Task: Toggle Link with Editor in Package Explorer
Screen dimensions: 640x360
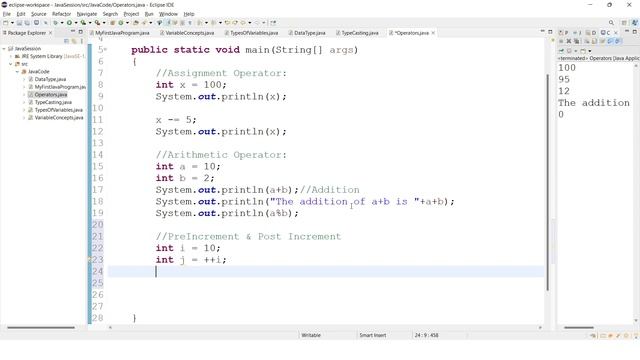Action: pos(74,41)
